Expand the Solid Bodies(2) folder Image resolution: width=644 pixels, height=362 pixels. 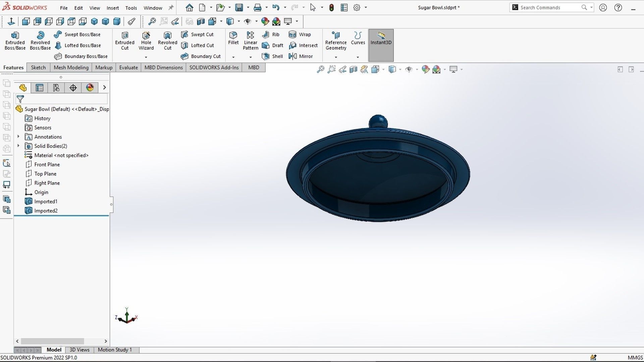[18, 146]
